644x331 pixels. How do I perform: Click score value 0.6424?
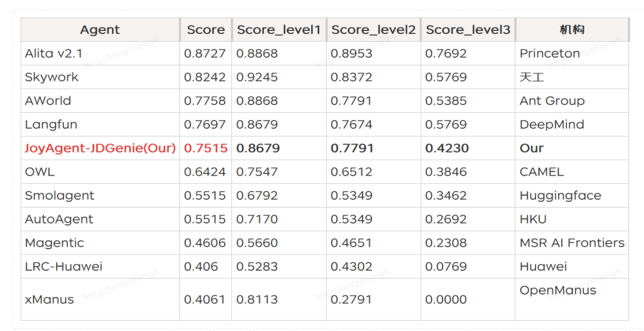(x=205, y=172)
